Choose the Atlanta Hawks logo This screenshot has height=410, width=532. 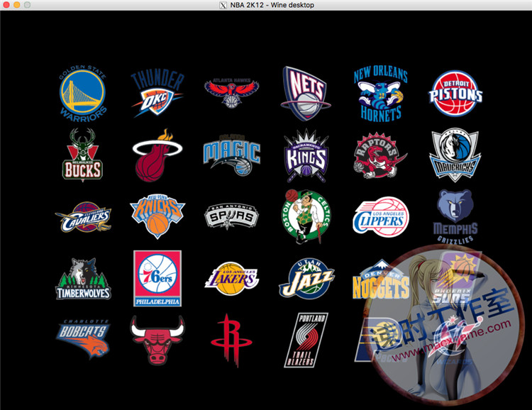tap(232, 93)
